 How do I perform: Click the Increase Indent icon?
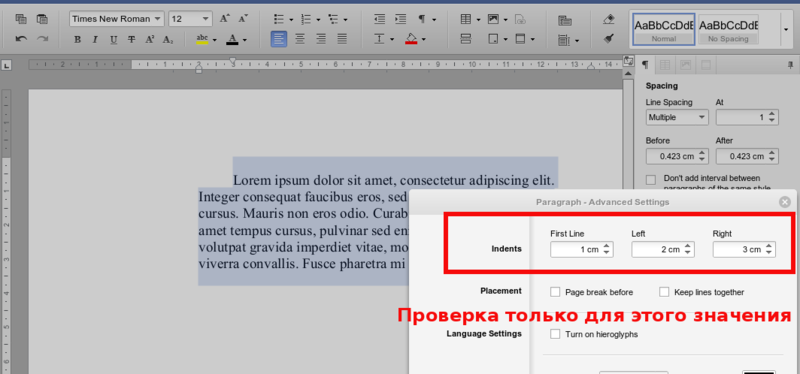coord(401,19)
